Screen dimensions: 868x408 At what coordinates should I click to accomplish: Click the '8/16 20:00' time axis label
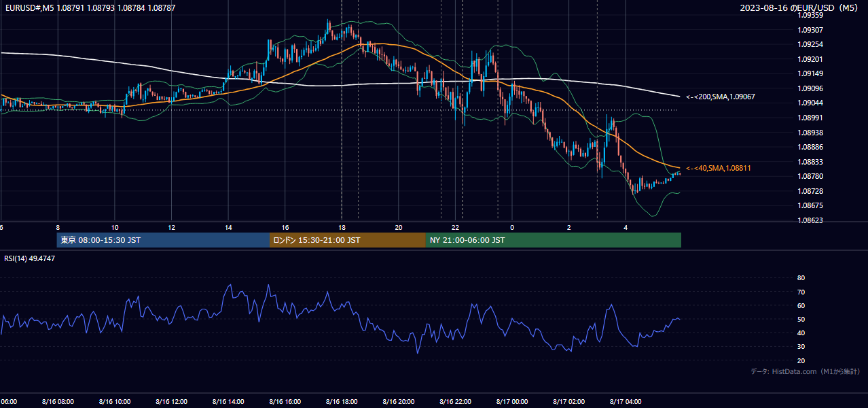pos(398,402)
